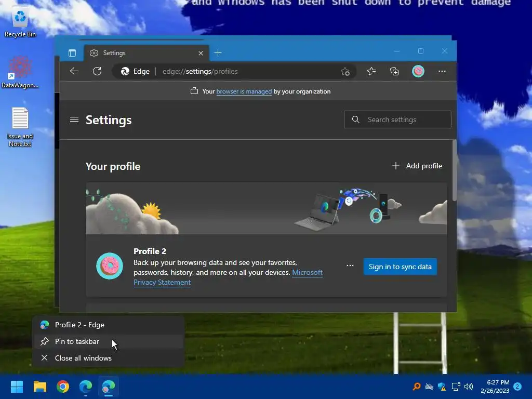
Task: Select Profile 2 - Edge entry
Action: coord(109,325)
